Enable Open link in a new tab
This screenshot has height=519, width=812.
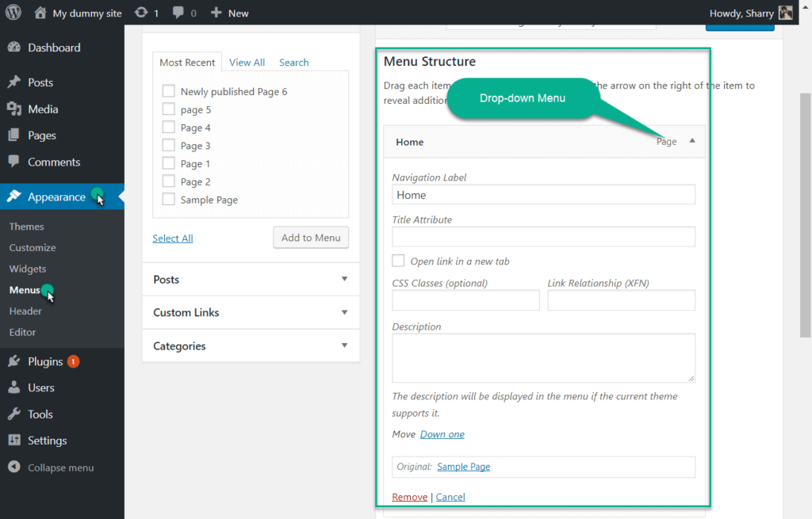(x=398, y=261)
